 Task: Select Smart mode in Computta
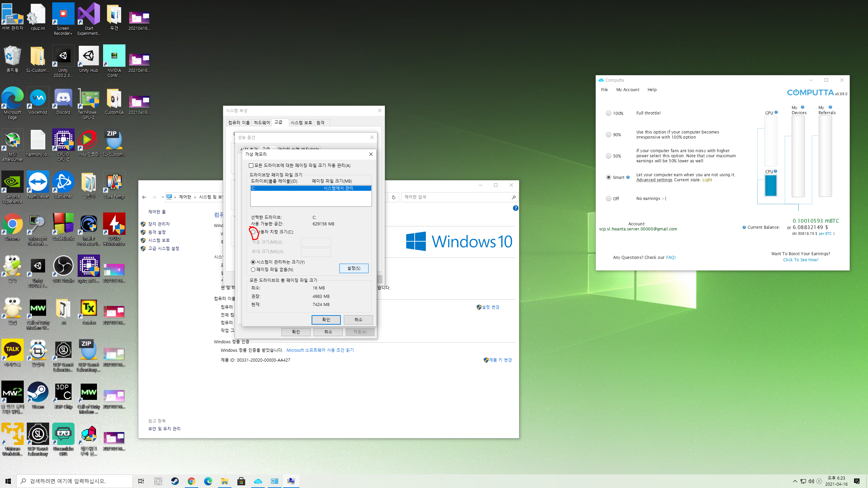click(609, 177)
